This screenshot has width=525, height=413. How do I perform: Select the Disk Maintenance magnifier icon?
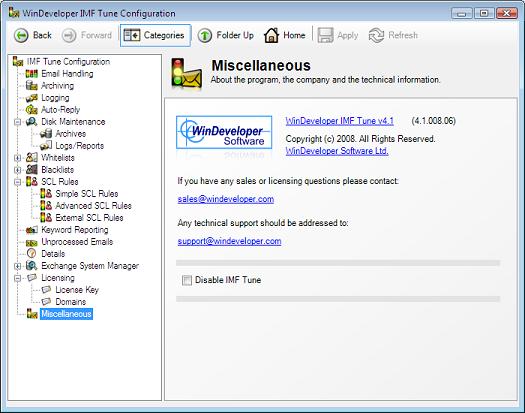tap(32, 122)
